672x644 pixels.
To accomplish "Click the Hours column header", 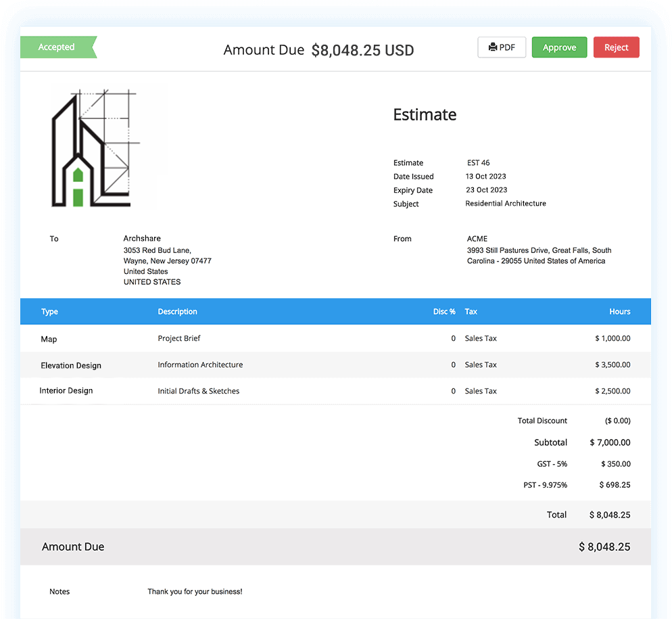I will [619, 312].
